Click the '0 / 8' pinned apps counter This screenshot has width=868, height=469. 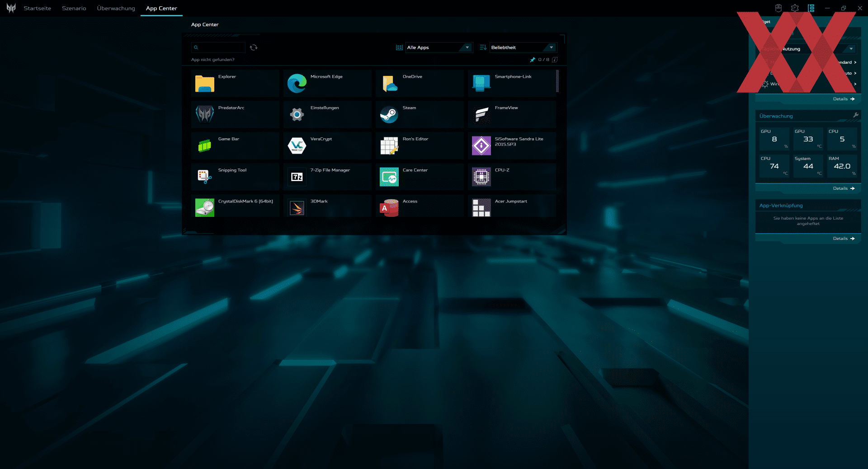pyautogui.click(x=543, y=60)
